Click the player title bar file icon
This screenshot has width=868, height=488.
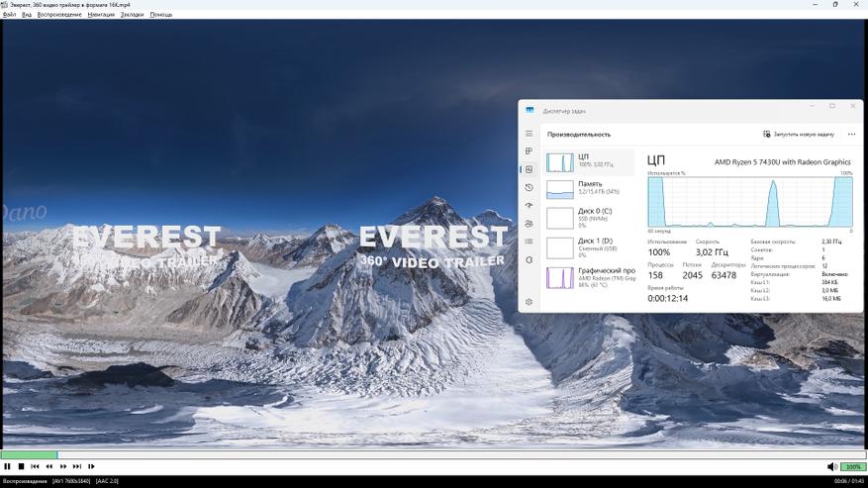click(4, 4)
